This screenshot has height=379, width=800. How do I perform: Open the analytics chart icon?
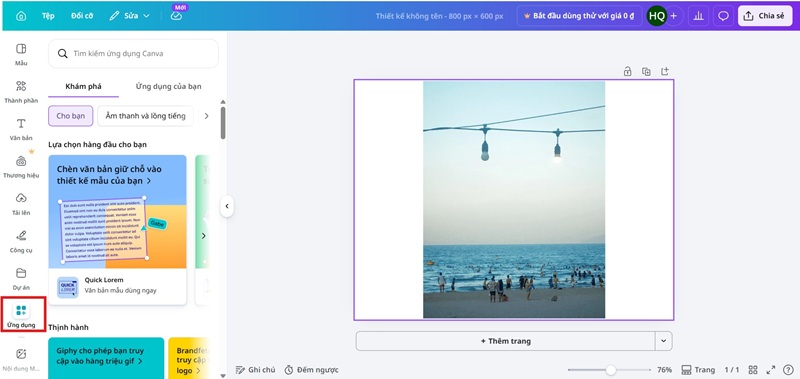coord(698,16)
